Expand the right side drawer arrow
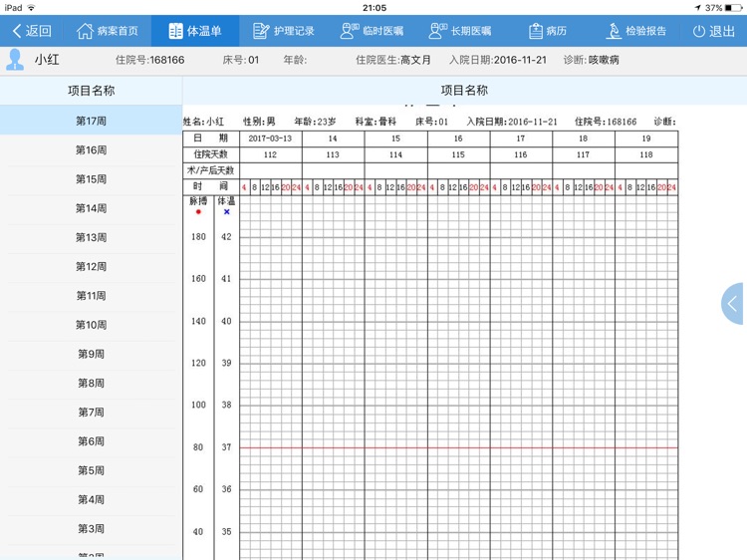This screenshot has height=560, width=747. (732, 304)
